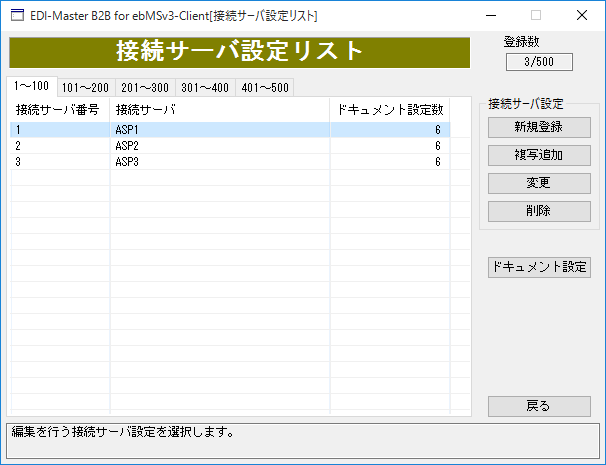
Task: Close the EDI-Master window
Action: (x=582, y=15)
